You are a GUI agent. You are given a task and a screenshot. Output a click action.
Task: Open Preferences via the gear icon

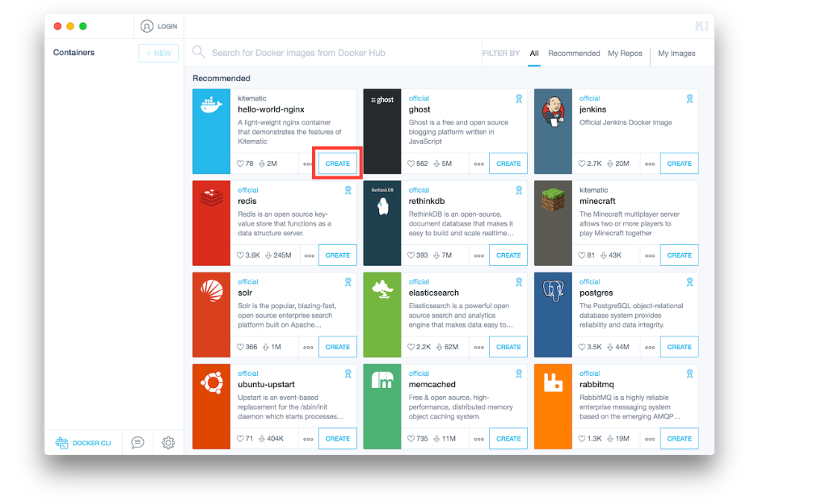[x=168, y=442]
